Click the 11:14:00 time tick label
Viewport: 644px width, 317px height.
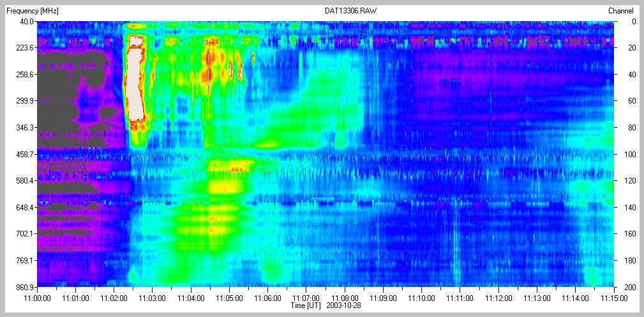pyautogui.click(x=576, y=298)
